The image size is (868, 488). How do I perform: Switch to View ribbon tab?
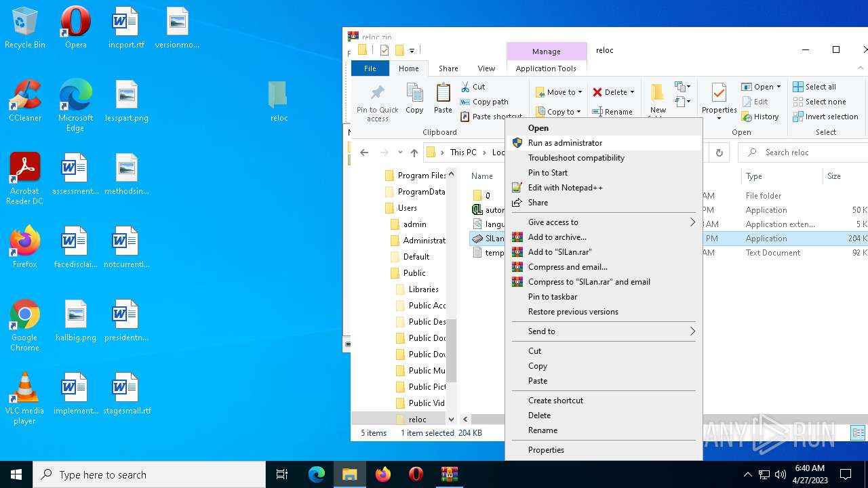point(486,68)
